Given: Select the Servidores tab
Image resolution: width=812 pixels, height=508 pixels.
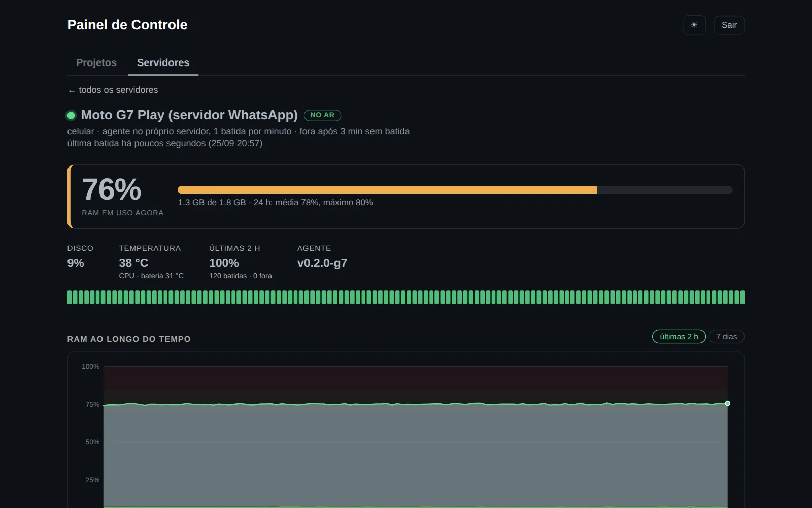Looking at the screenshot, I should click(163, 62).
